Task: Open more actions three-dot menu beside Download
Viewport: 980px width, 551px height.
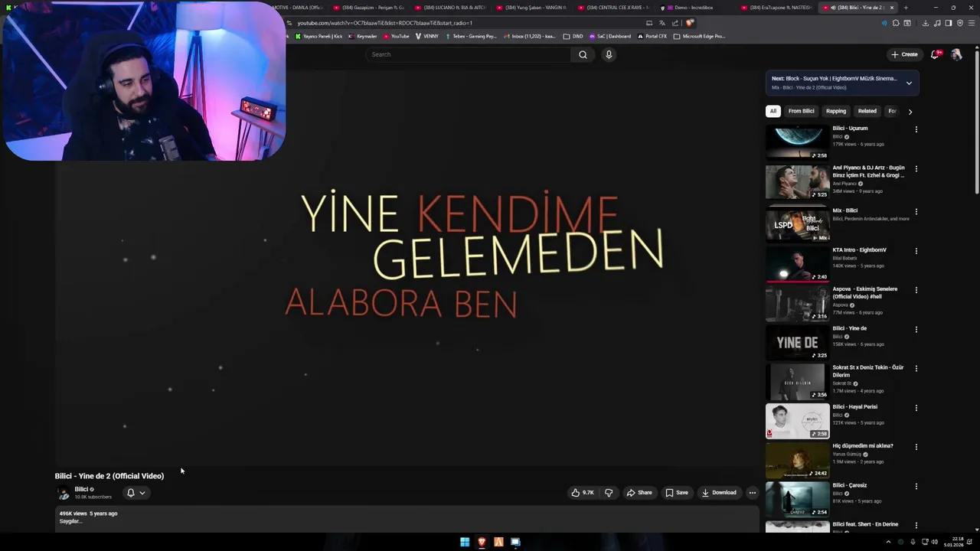Action: pos(753,493)
